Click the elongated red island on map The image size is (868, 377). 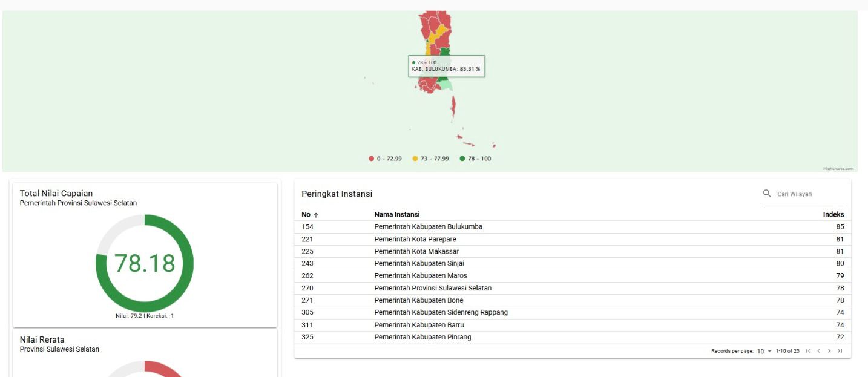pyautogui.click(x=453, y=107)
